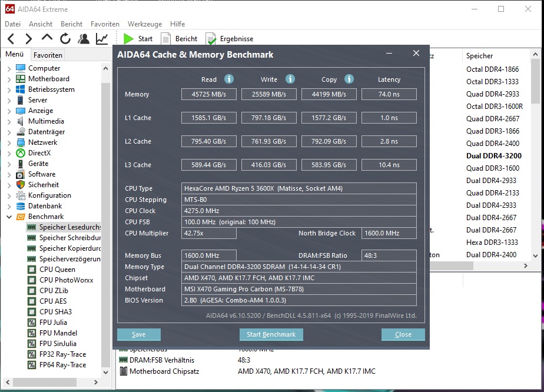The width and height of the screenshot is (544, 392).
Task: Go up one level with the up arrow icon
Action: point(47,38)
